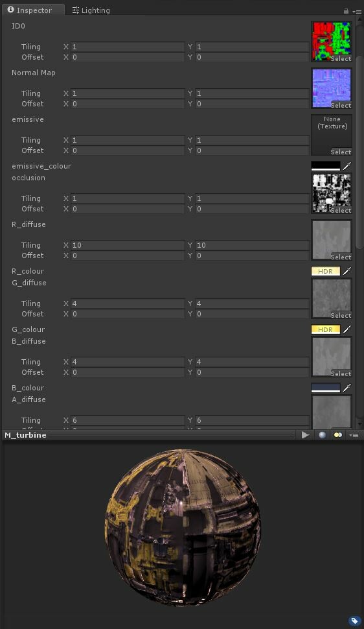This screenshot has height=629, width=364.
Task: Lock the Inspector panel
Action: 346,11
